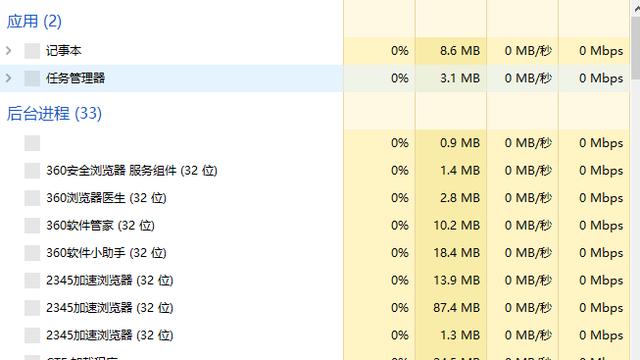
Task: Click the scrollbar track below the thumb
Action: (x=636, y=219)
